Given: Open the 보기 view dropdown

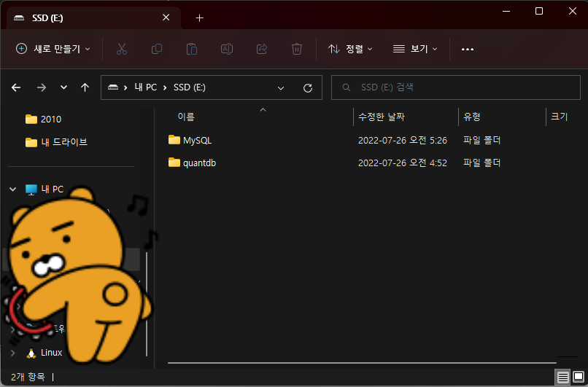Looking at the screenshot, I should 415,49.
